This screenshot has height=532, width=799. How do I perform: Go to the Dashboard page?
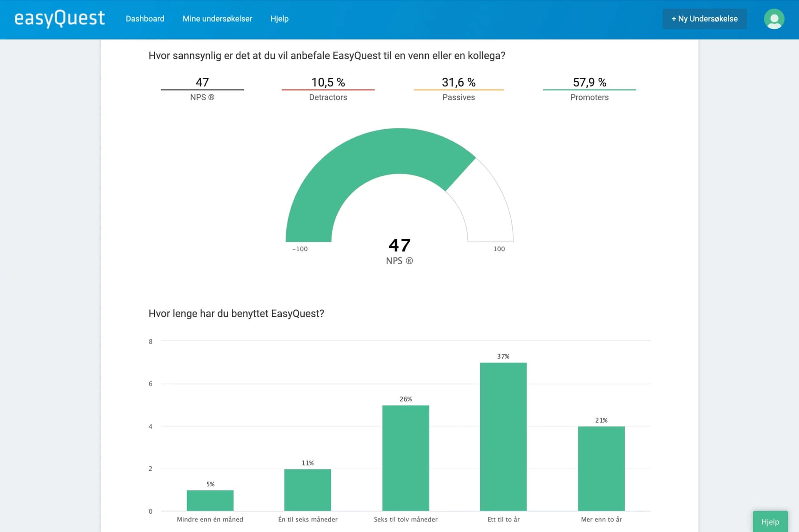(145, 19)
